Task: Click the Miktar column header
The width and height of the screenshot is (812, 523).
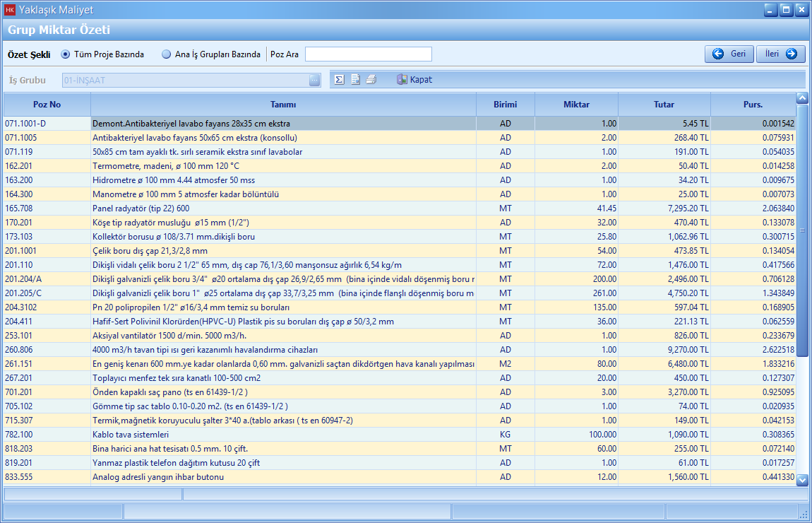Action: (x=576, y=105)
